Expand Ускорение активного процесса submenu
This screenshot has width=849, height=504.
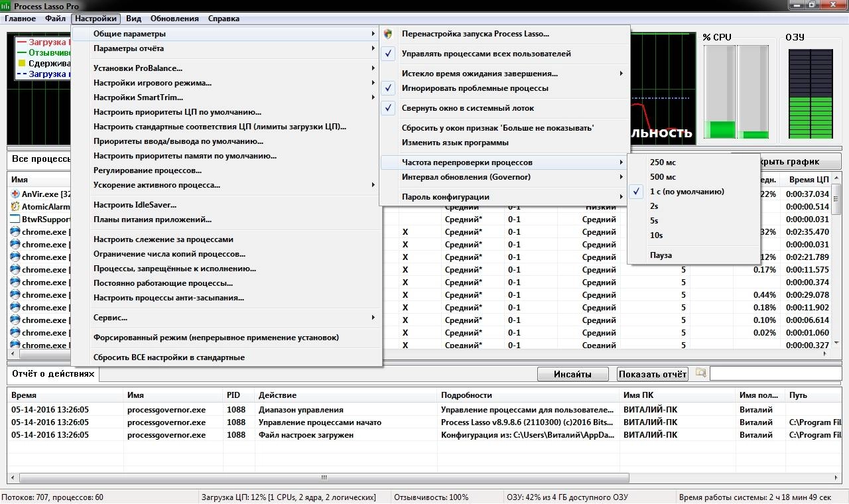227,185
